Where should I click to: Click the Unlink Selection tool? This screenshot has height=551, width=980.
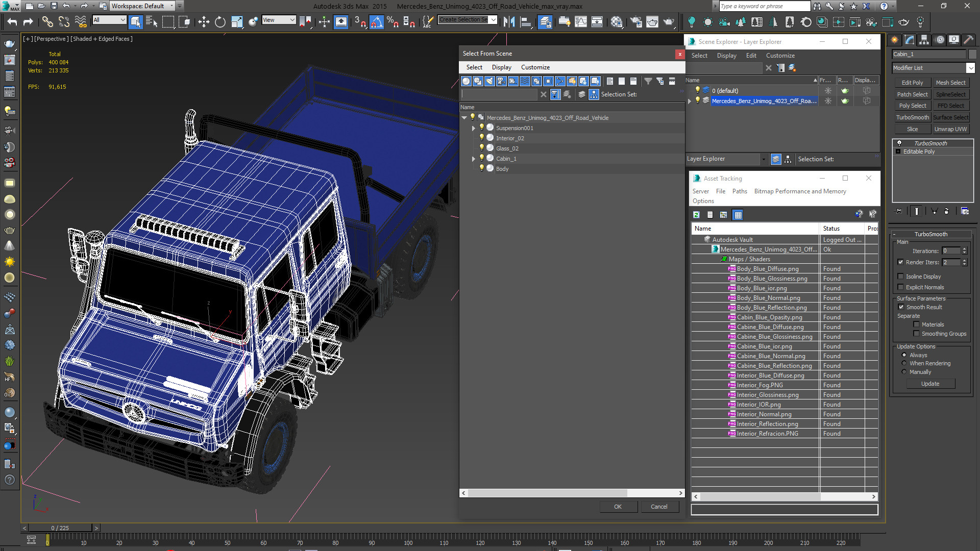pyautogui.click(x=64, y=21)
